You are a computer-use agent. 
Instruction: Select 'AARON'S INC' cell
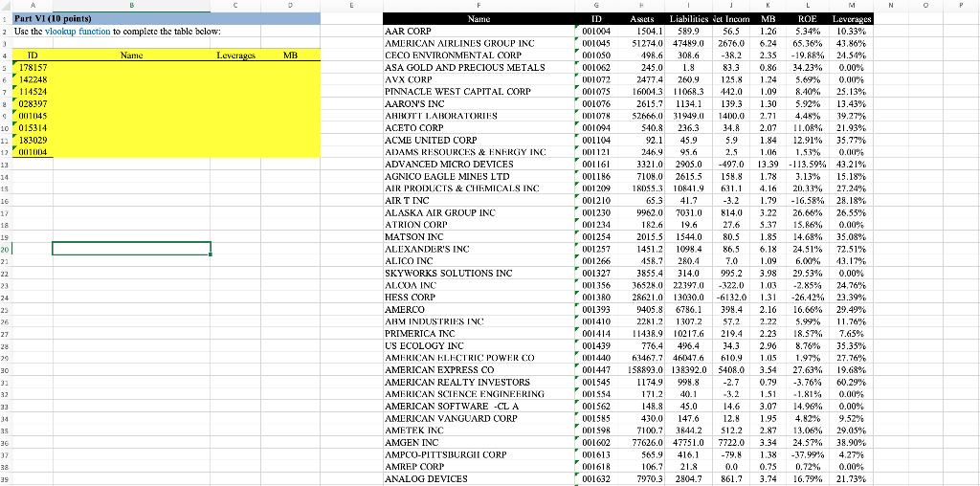click(479, 103)
